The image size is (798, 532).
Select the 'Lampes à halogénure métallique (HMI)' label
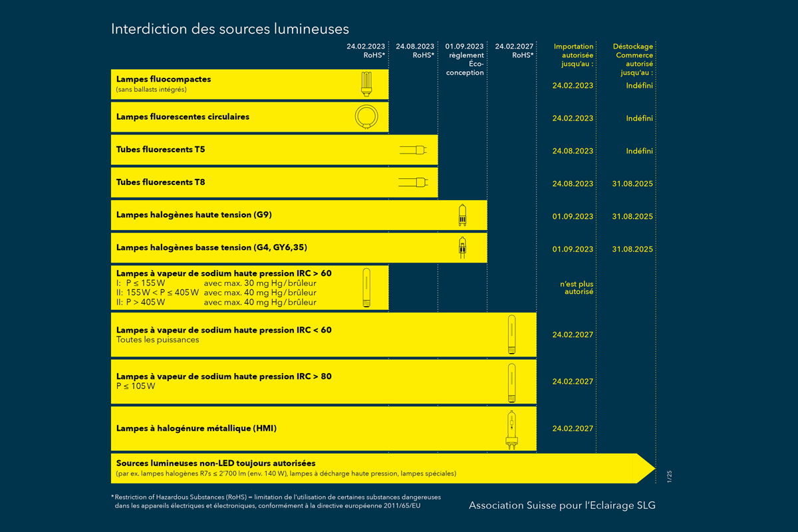pyautogui.click(x=196, y=429)
